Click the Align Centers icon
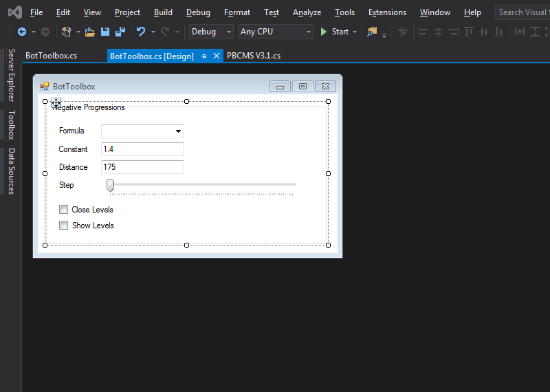Image resolution: width=550 pixels, height=392 pixels. (x=438, y=32)
